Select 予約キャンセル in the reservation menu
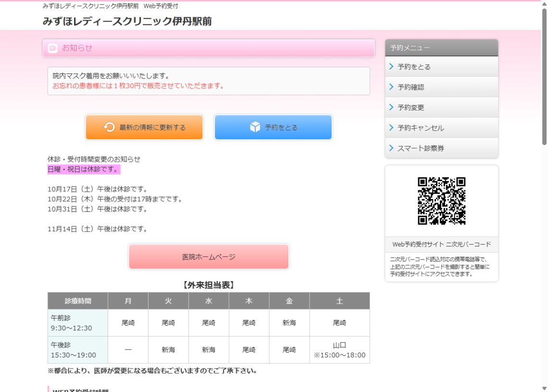The width and height of the screenshot is (548, 392). click(441, 128)
